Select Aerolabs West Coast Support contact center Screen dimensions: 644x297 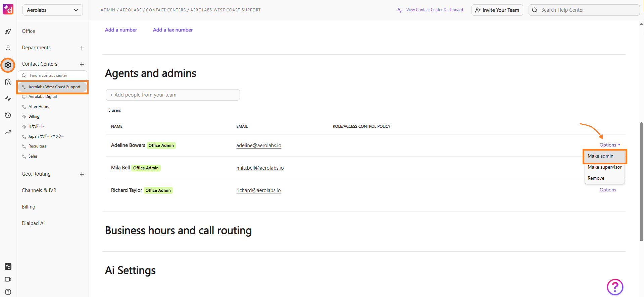coord(53,87)
